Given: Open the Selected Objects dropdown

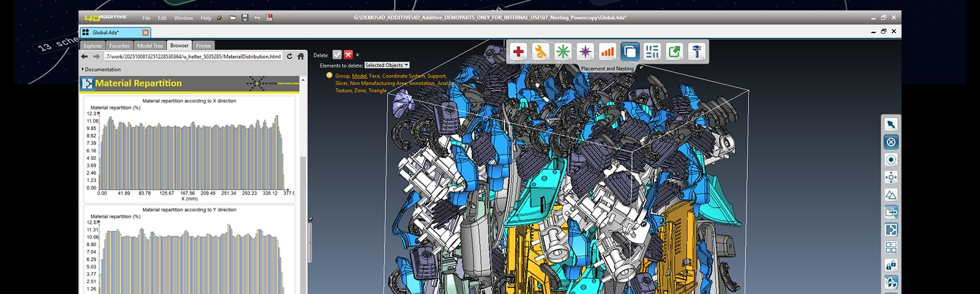Looking at the screenshot, I should click(x=386, y=66).
